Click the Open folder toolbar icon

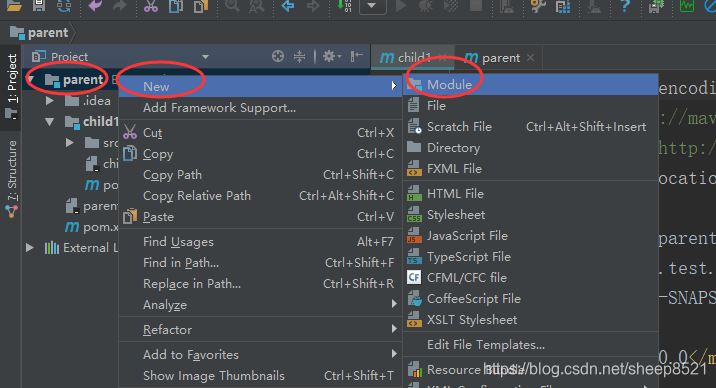[x=14, y=5]
